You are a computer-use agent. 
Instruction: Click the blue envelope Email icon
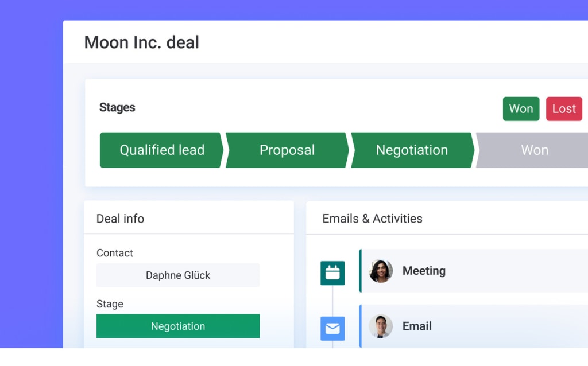(x=332, y=329)
